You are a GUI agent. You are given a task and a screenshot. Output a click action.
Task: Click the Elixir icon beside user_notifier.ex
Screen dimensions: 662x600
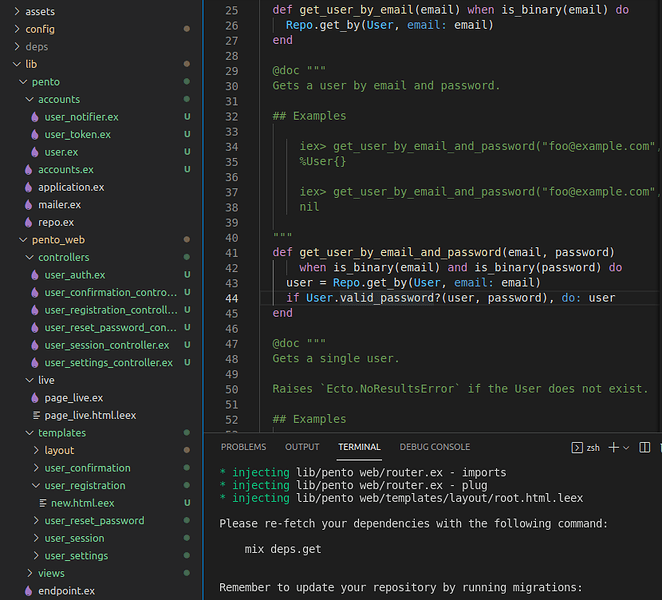pos(35,117)
